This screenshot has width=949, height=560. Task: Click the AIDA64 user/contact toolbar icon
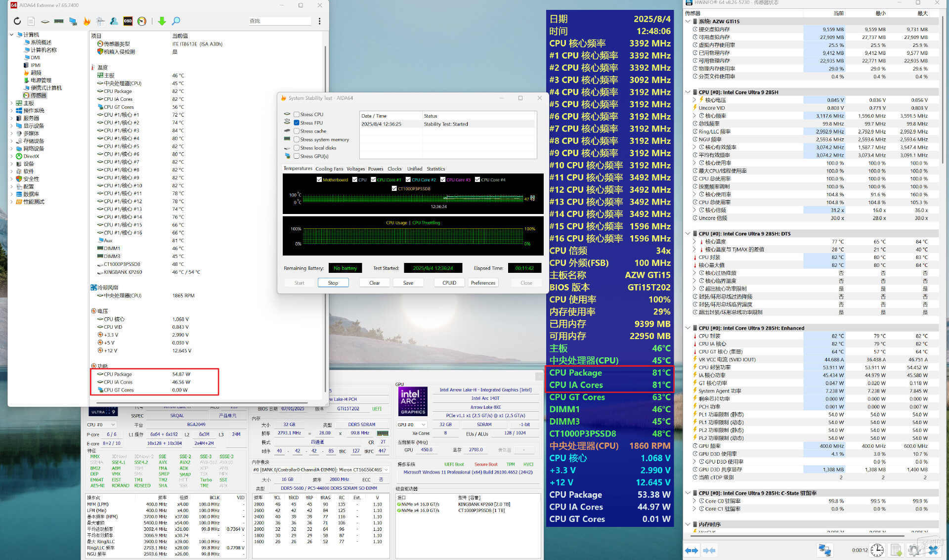(114, 21)
